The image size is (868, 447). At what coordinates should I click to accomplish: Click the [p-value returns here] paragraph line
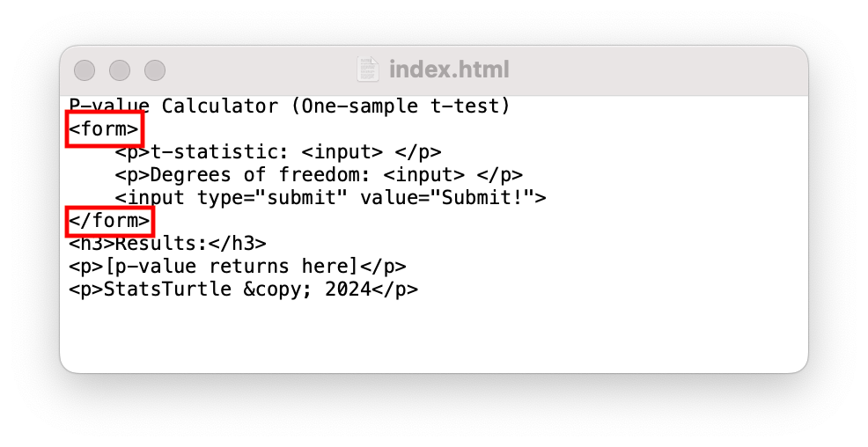tap(238, 267)
